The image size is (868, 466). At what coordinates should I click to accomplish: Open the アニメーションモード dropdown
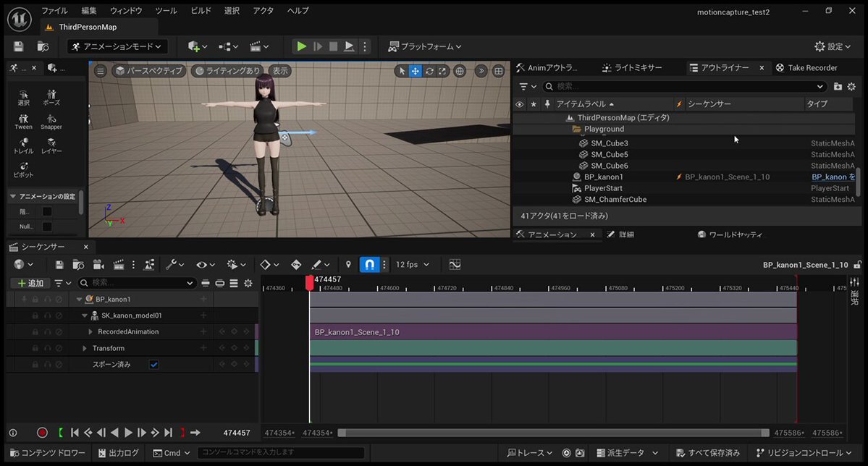pos(118,46)
